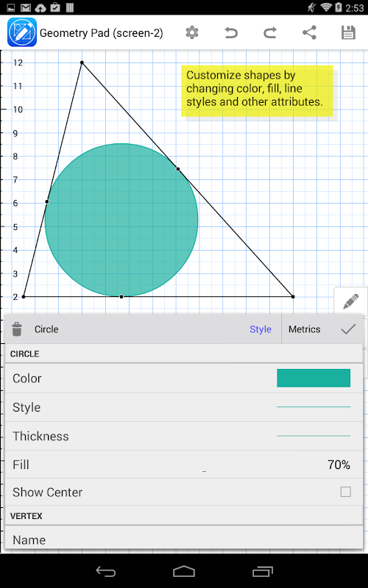Select the Style tab
Screen dimensions: 368x588
tap(261, 329)
